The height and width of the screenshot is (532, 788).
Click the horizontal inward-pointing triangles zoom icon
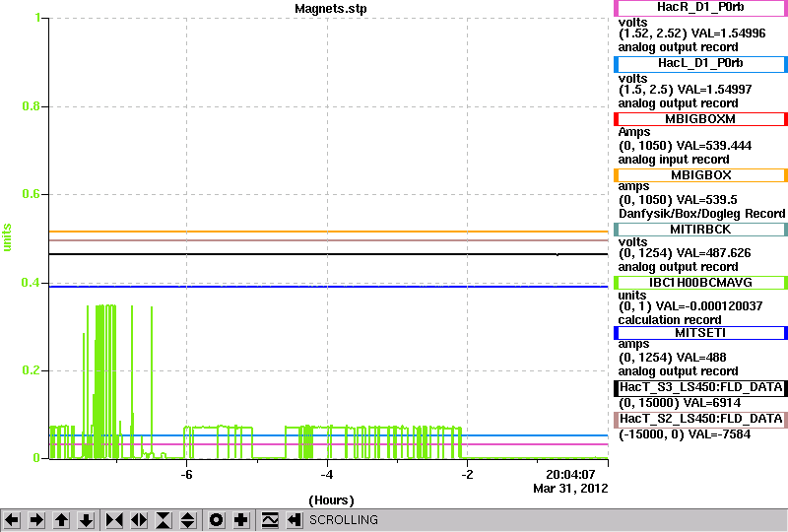114,520
